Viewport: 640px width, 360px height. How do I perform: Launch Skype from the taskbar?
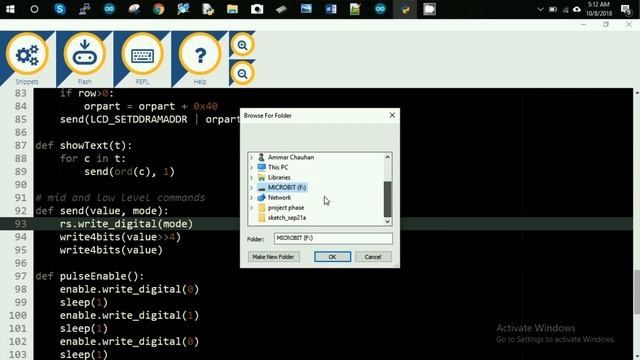point(60,9)
